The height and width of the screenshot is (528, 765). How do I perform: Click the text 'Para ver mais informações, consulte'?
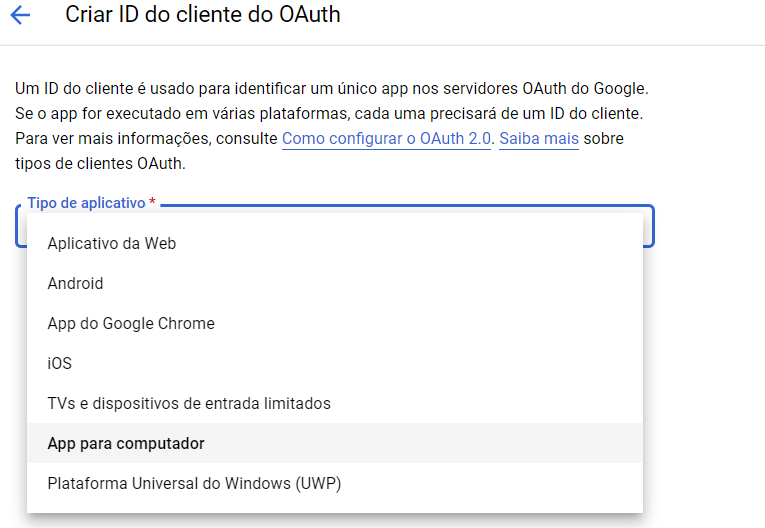click(x=146, y=139)
